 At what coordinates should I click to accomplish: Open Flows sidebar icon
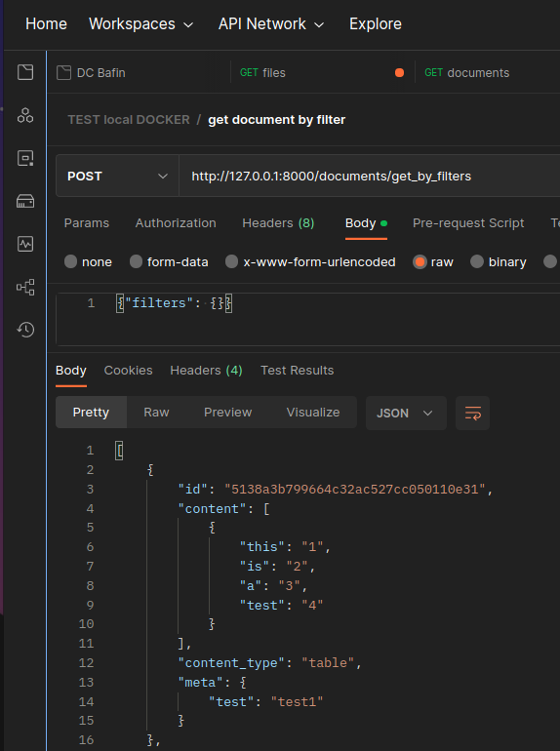(25, 287)
